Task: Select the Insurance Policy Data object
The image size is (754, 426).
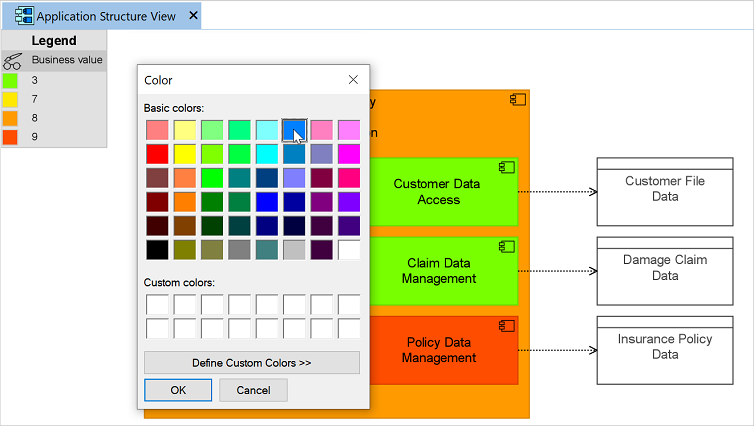Action: pyautogui.click(x=652, y=347)
